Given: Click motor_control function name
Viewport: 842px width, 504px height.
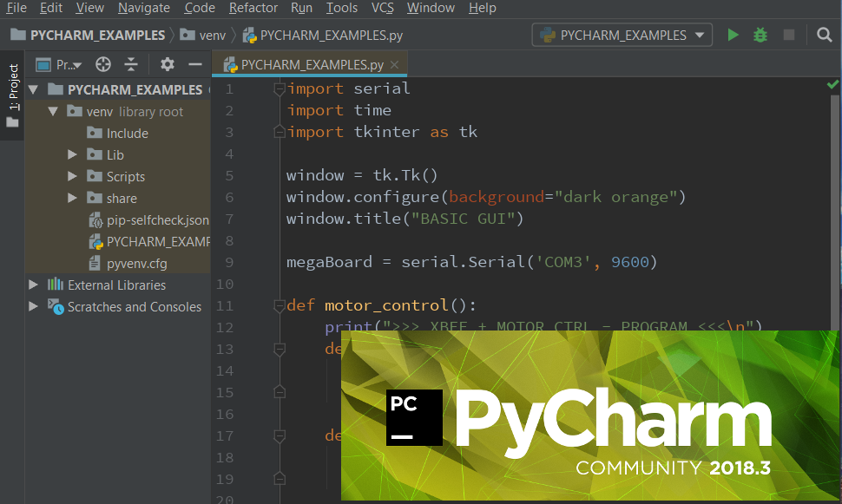Looking at the screenshot, I should pyautogui.click(x=386, y=305).
